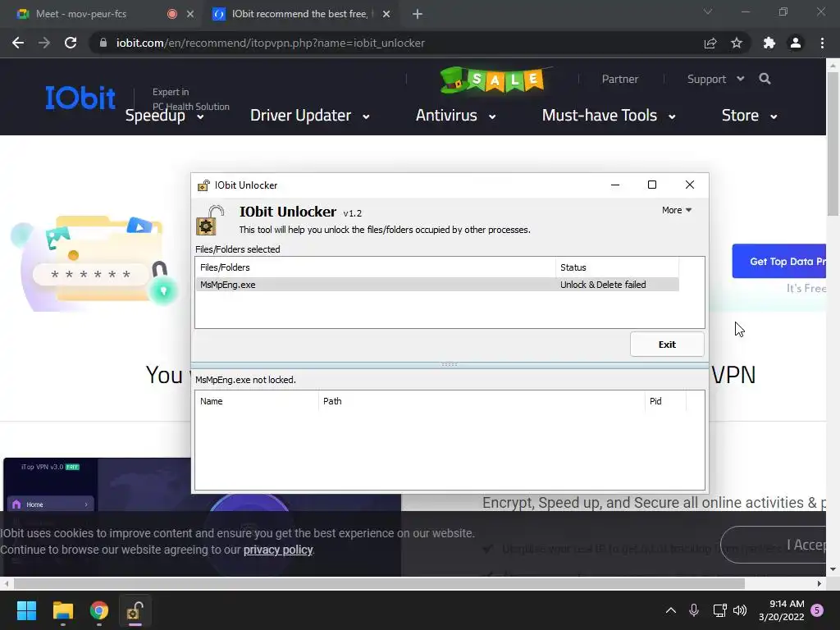Click the IObit Unlocker padlock logo

click(x=209, y=220)
